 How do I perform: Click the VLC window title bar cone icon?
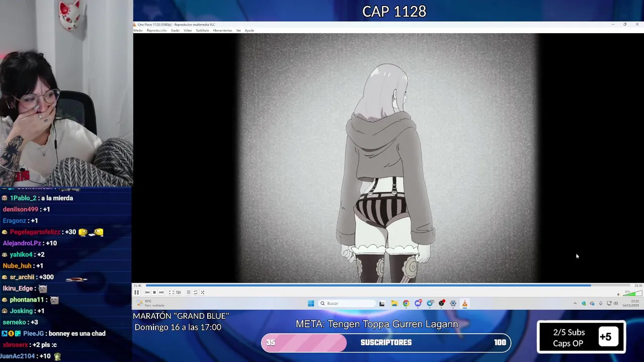[x=135, y=25]
